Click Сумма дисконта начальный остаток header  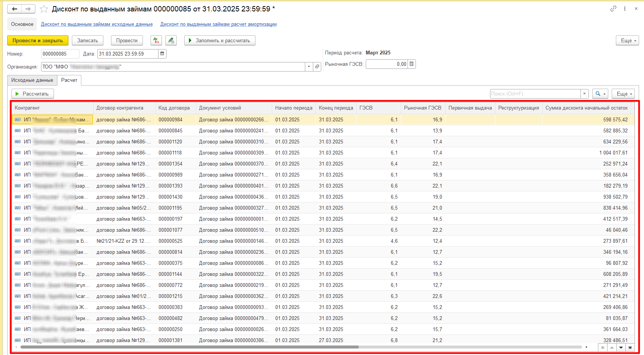587,108
